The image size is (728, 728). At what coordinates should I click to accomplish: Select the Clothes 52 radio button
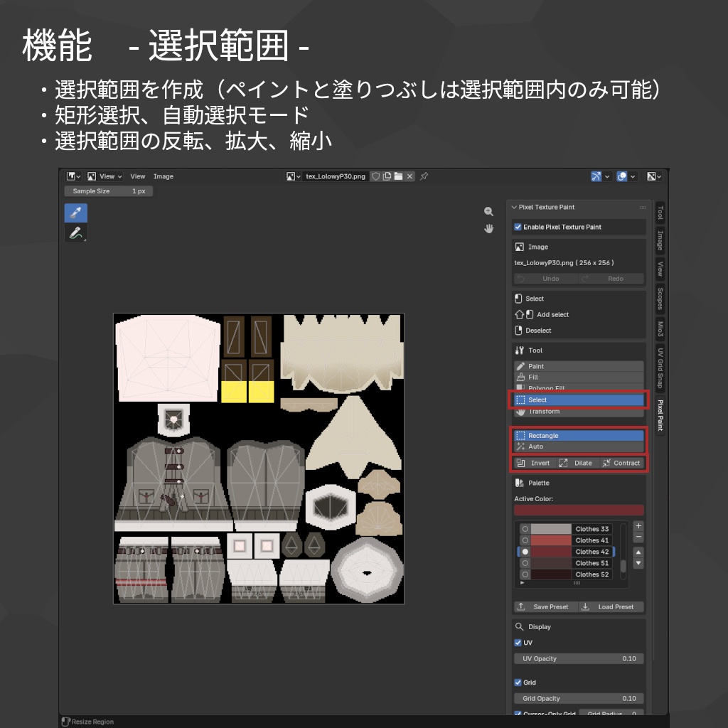pyautogui.click(x=525, y=574)
